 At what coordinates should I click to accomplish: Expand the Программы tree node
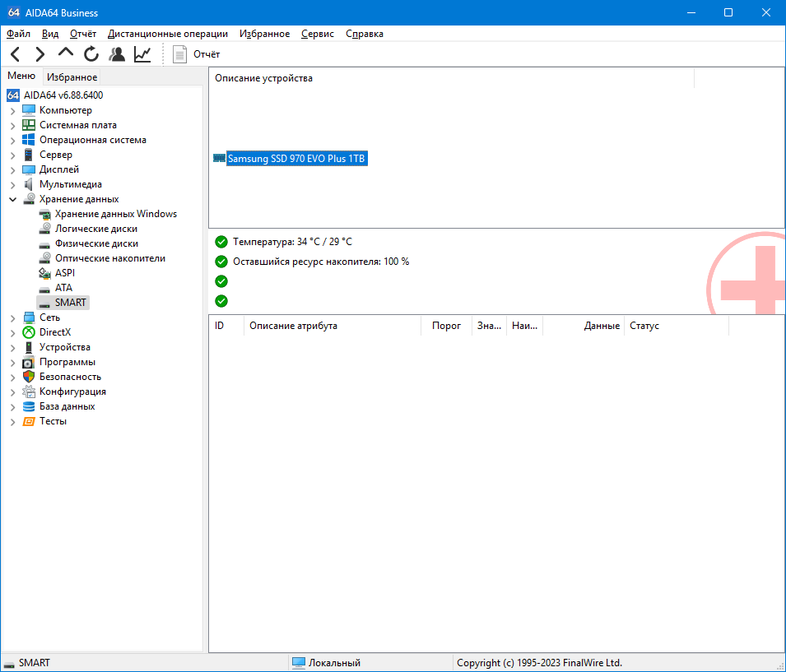pyautogui.click(x=13, y=362)
